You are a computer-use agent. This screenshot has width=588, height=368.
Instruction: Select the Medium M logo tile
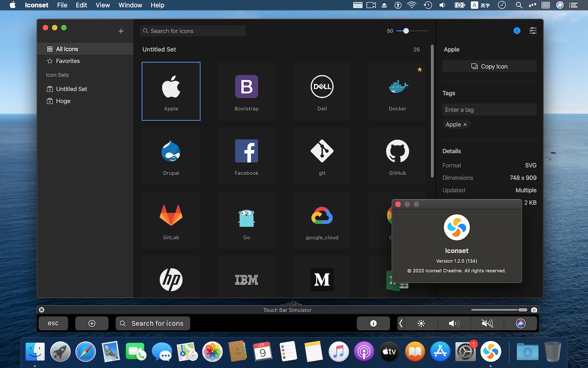322,276
